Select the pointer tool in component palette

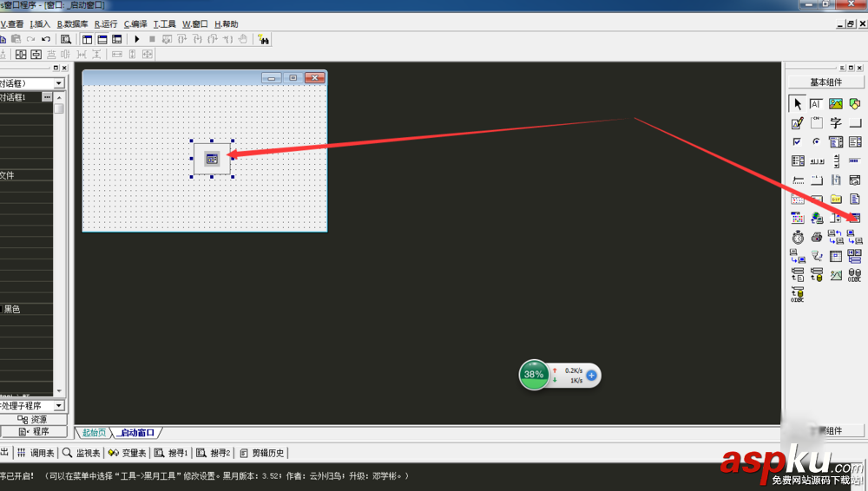(x=797, y=103)
